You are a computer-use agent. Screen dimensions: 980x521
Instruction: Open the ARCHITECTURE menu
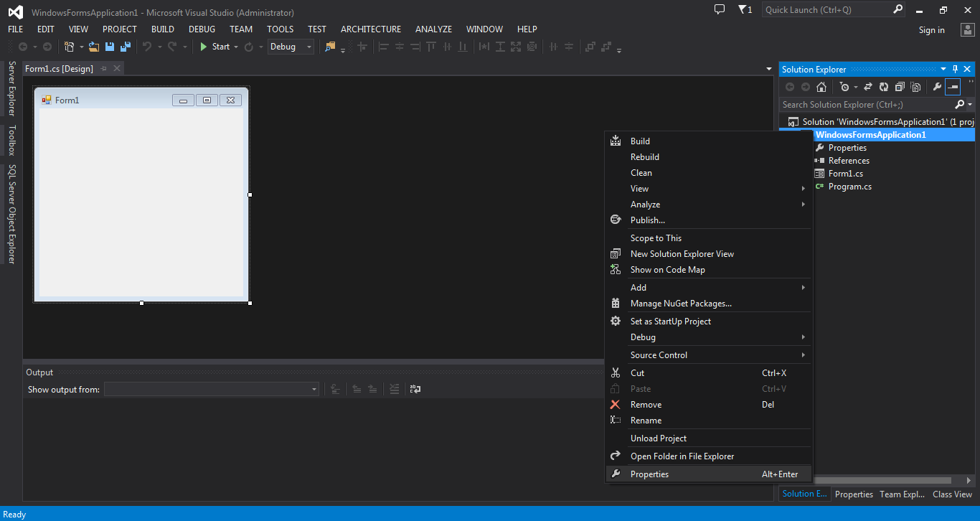coord(371,29)
